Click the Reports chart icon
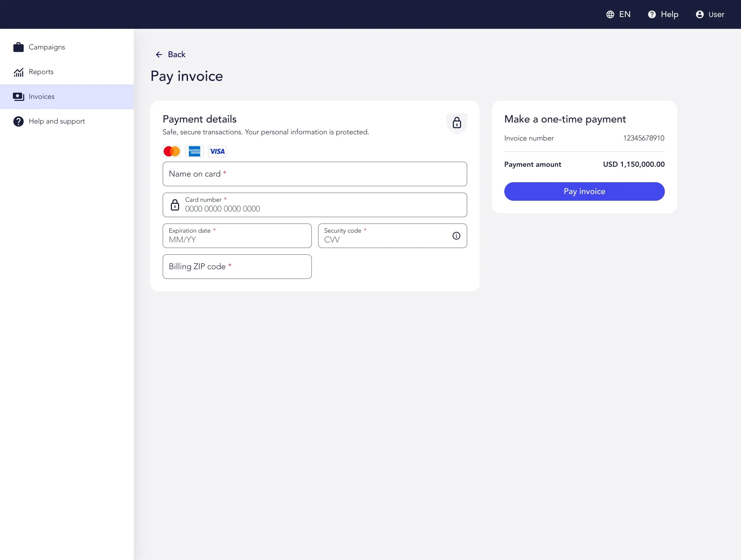The width and height of the screenshot is (741, 560). click(19, 72)
